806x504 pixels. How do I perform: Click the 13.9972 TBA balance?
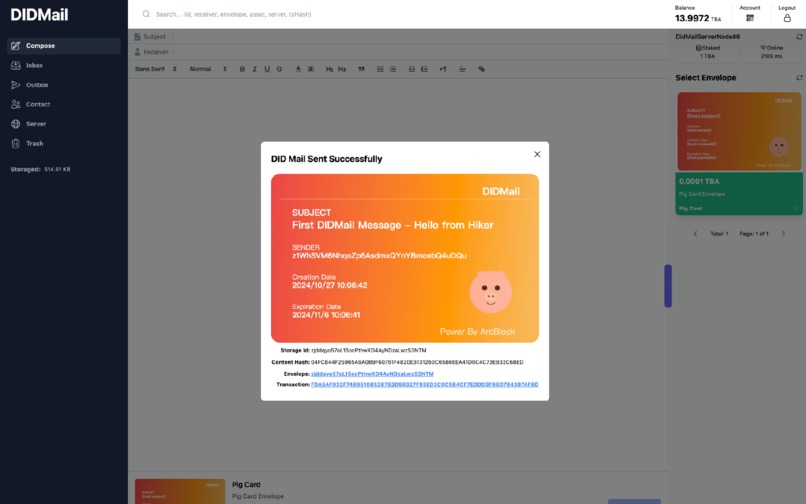[698, 18]
